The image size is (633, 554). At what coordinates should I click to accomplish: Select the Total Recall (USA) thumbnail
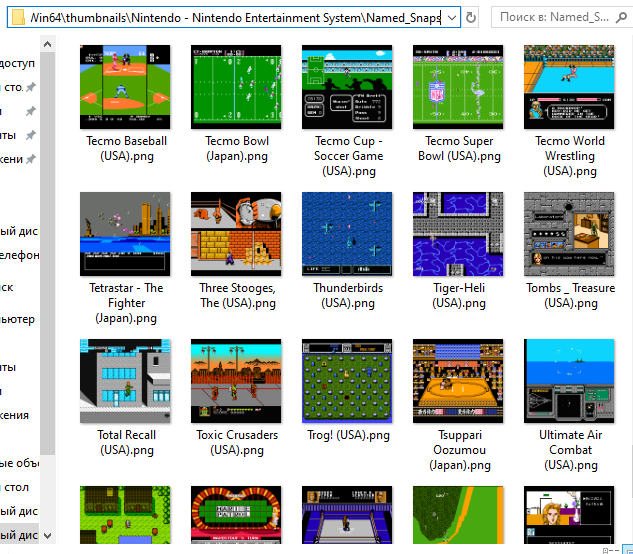(125, 381)
